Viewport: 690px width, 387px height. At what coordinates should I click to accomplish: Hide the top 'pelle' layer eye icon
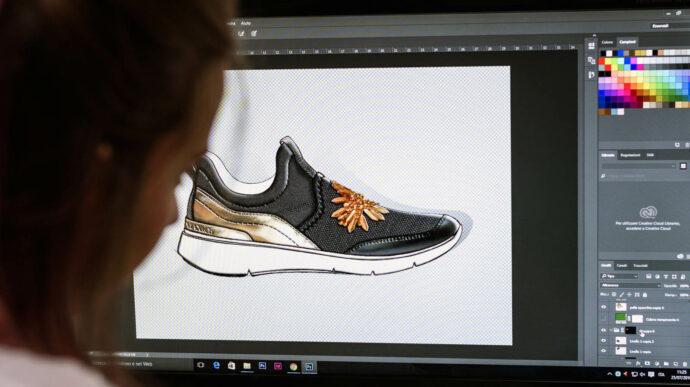tap(603, 307)
